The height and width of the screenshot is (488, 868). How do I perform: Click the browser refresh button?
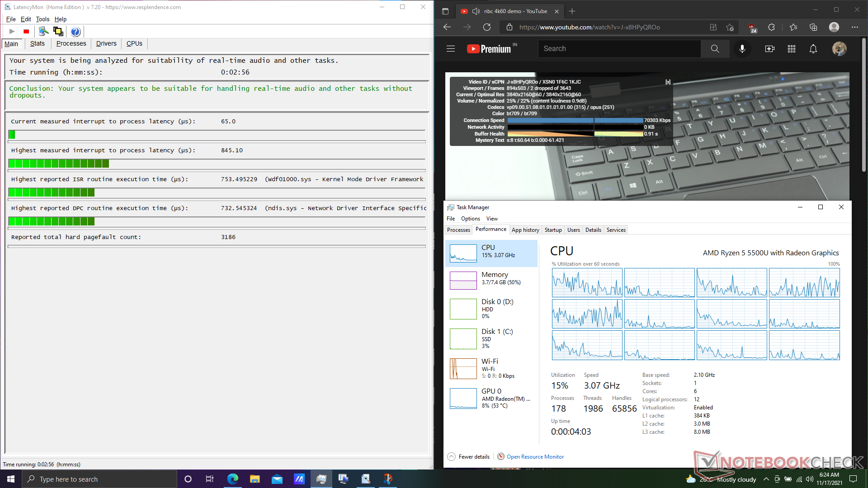tap(487, 27)
